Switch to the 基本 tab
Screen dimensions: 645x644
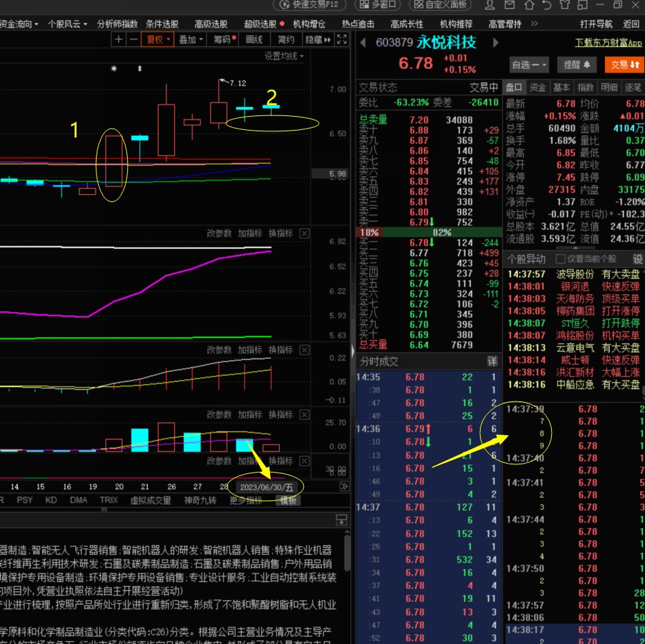point(561,87)
